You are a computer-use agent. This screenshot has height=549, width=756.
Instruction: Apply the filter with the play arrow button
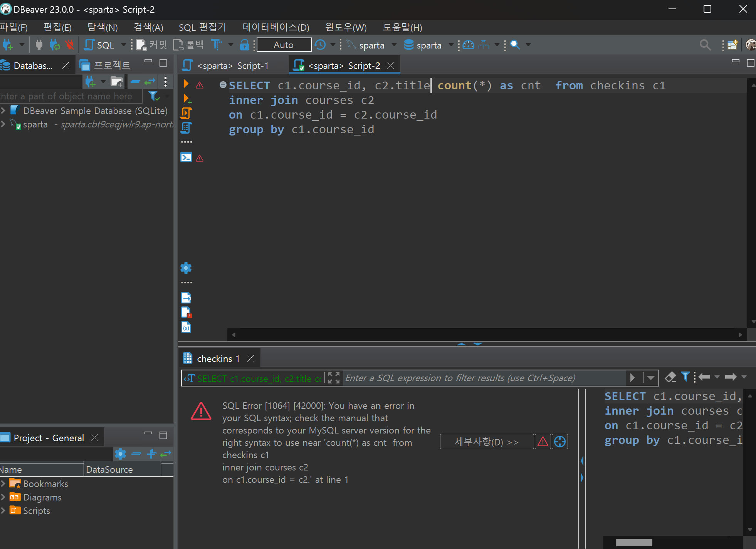click(632, 378)
